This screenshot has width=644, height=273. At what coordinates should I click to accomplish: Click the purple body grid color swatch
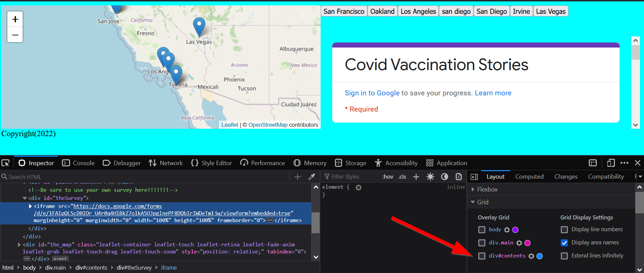coord(515,230)
